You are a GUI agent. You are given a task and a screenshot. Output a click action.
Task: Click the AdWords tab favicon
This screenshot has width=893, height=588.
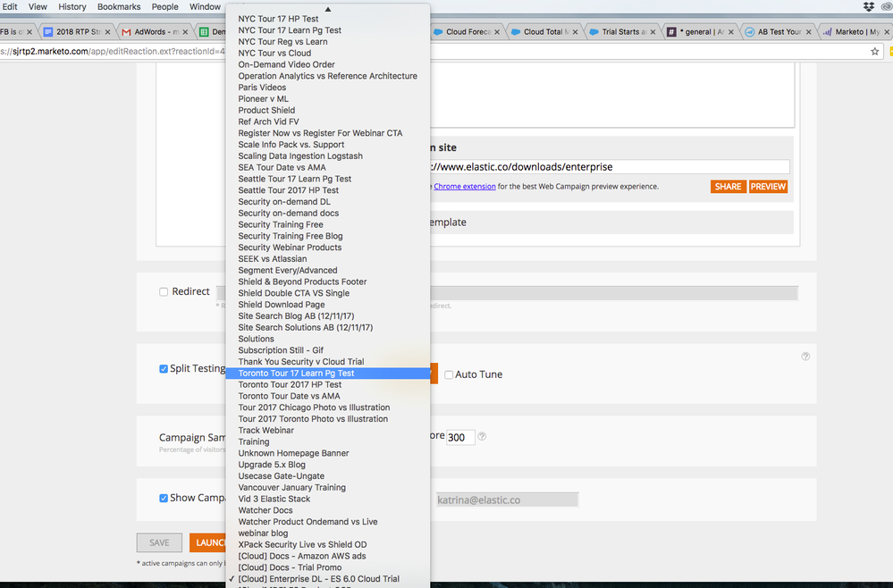coord(125,32)
